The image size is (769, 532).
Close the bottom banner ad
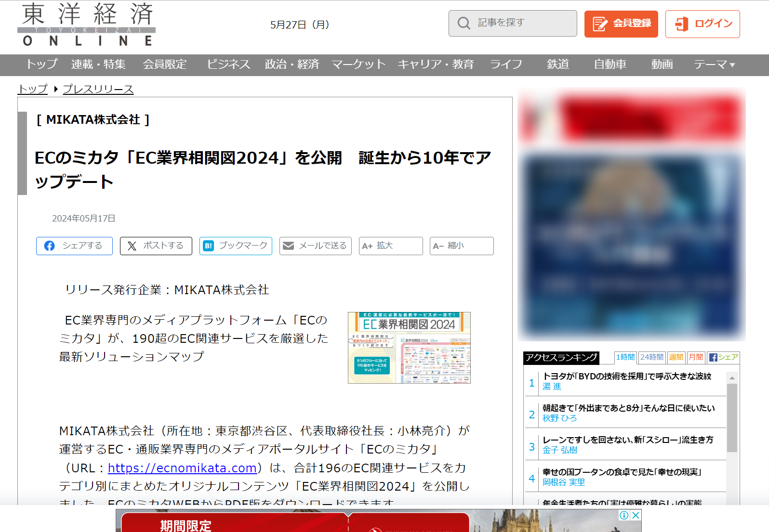point(636,515)
